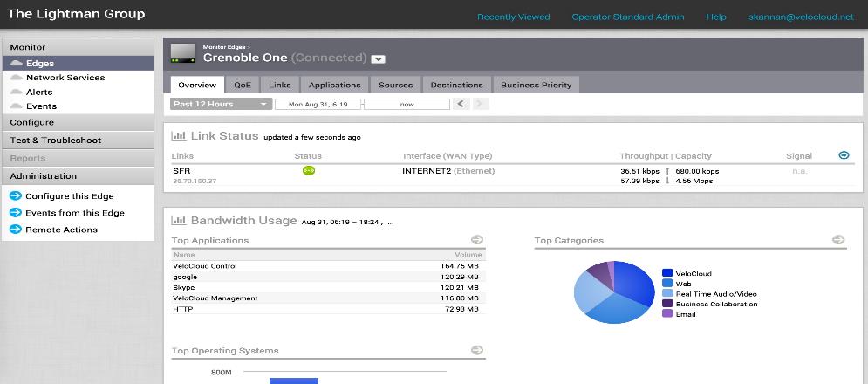Select the google application row
The width and height of the screenshot is (868, 384).
pos(328,277)
